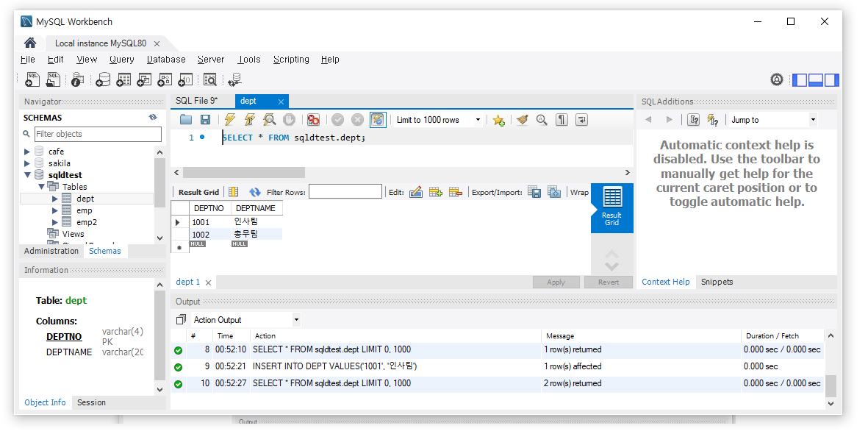Toggle the right sidebar panel
Viewport: 868px width, 434px height.
[831, 80]
